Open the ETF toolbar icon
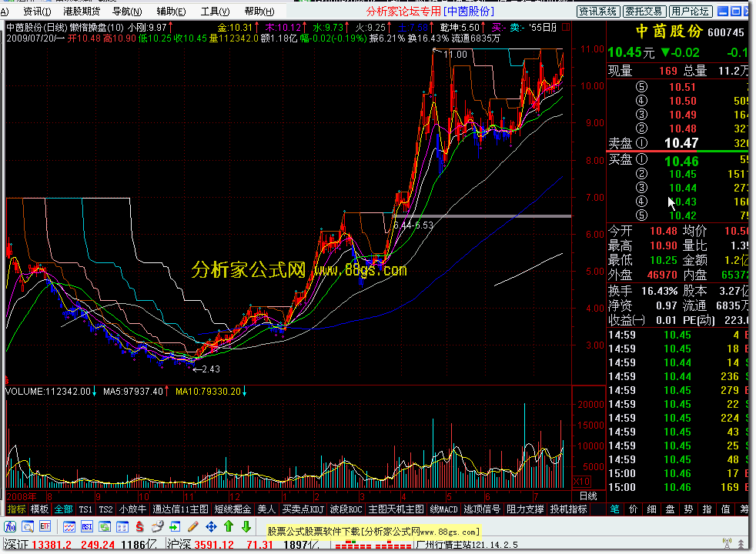This screenshot has width=756, height=554. 45,526
